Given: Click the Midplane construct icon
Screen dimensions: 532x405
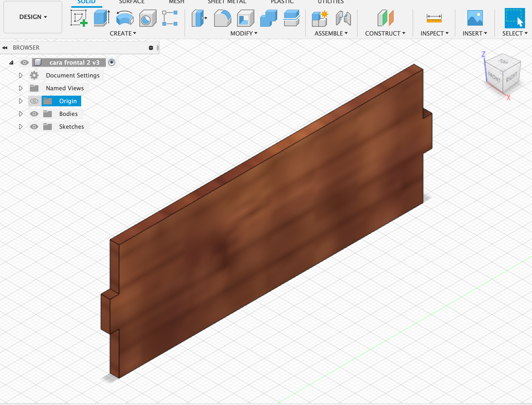Looking at the screenshot, I should (x=385, y=18).
